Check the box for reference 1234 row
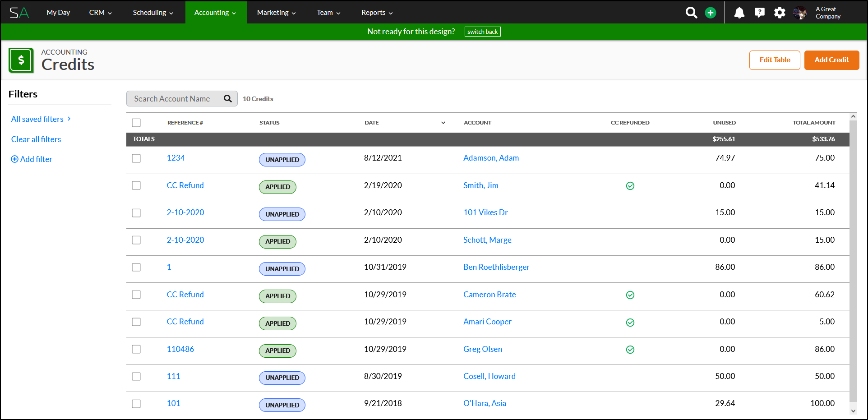 pos(136,158)
